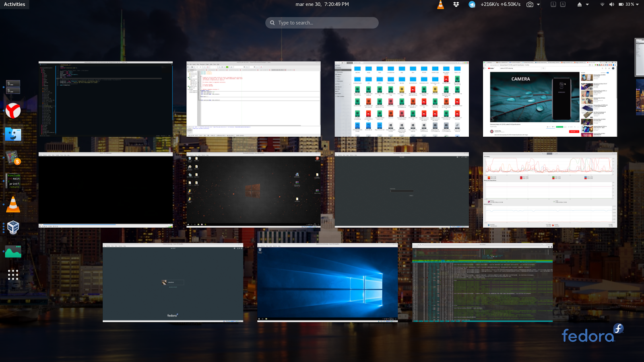Expand the screenshot tool dropdown arrow
The image size is (644, 362).
click(x=539, y=4)
